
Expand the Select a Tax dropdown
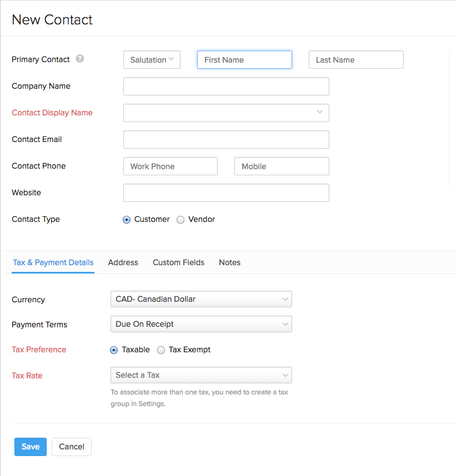[x=201, y=375]
